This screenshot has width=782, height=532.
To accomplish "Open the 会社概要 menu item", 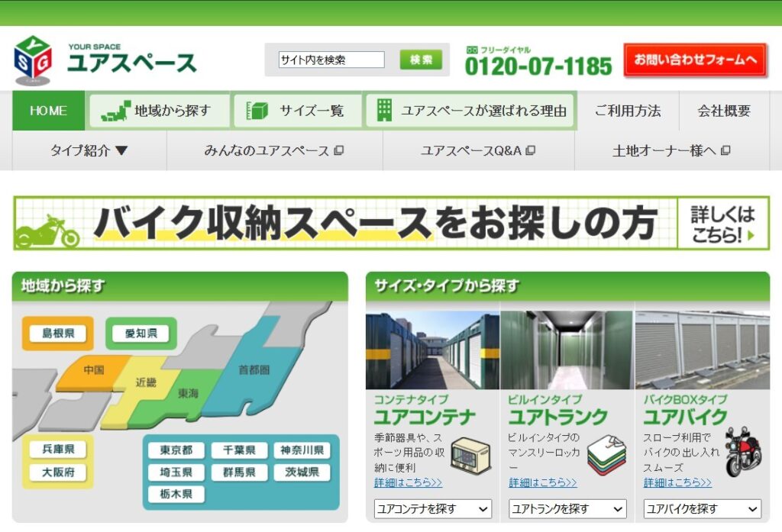I will point(724,110).
